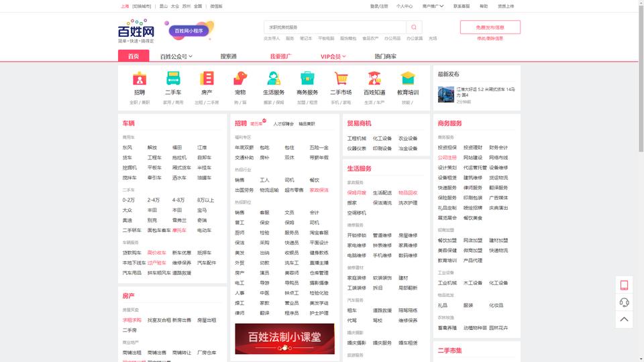644x362 pixels.
Task: Click the 联系客服 link in top bar
Action: coord(462,6)
